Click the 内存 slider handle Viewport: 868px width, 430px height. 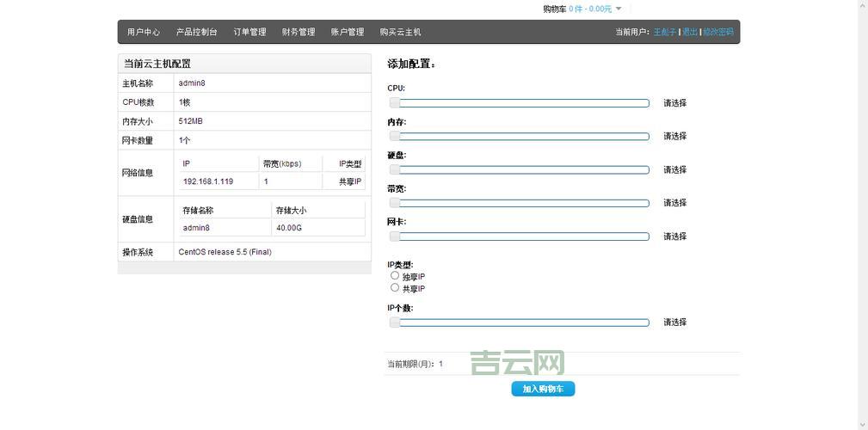[394, 136]
